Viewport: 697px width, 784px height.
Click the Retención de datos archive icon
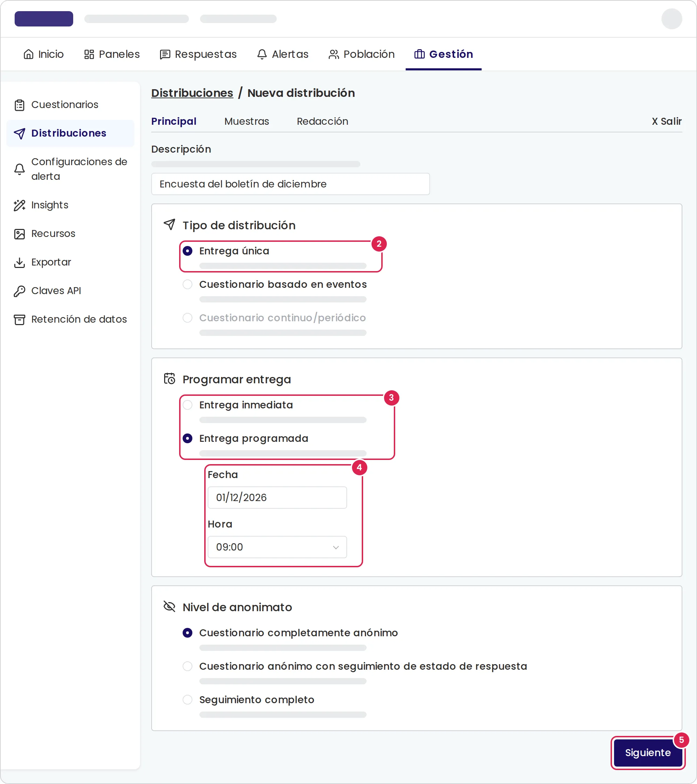click(x=20, y=320)
